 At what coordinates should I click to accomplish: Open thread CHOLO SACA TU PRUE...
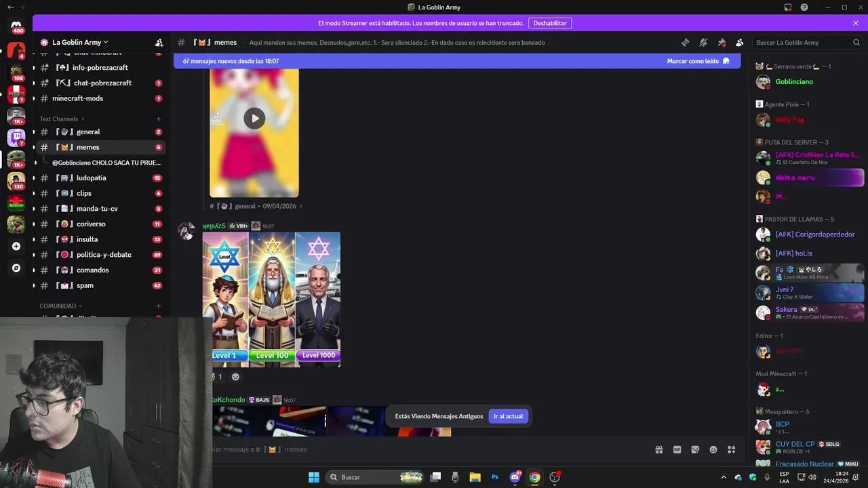pyautogui.click(x=106, y=163)
